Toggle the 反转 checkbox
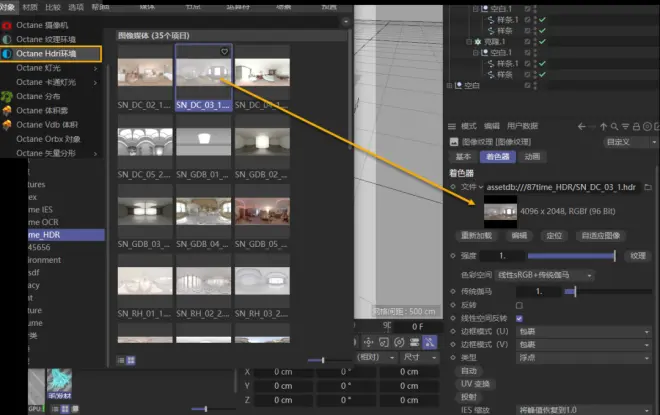This screenshot has width=660, height=415. click(x=519, y=305)
